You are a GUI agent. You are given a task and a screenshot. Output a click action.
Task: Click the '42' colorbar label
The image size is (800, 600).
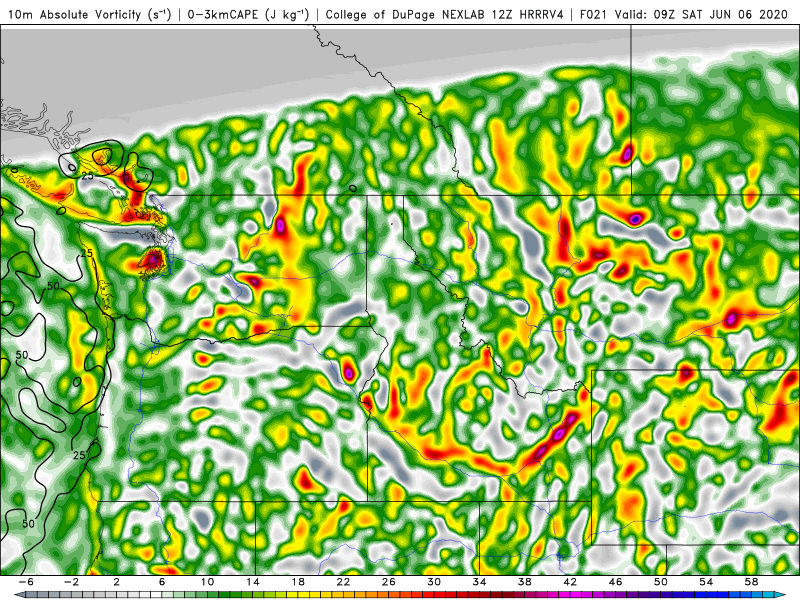click(570, 582)
